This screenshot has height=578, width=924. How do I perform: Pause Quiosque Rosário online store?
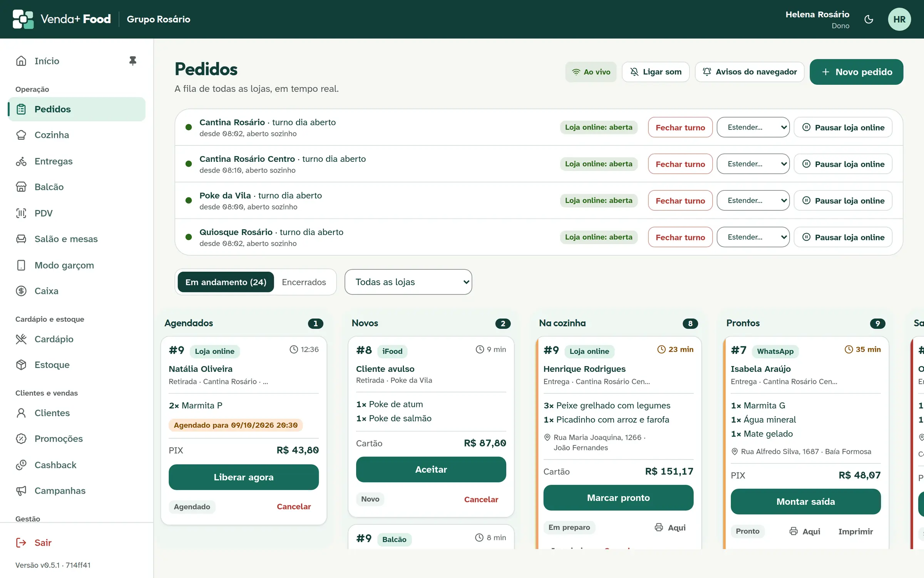[x=843, y=237]
